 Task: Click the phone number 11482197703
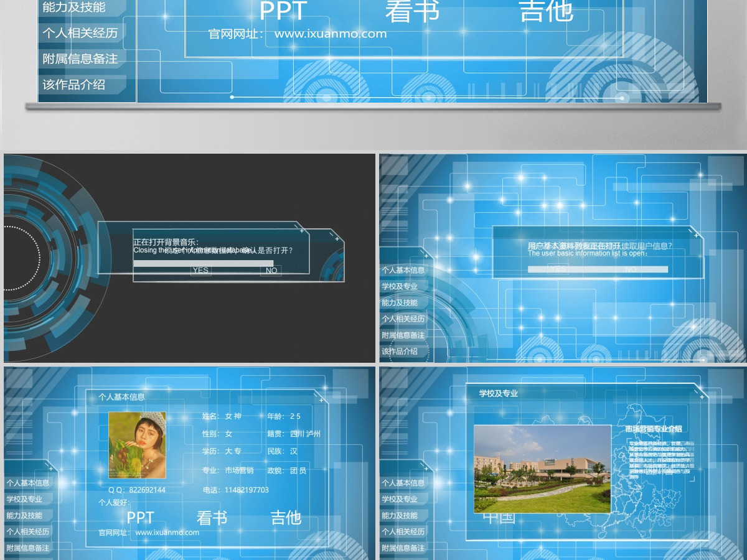pos(247,490)
